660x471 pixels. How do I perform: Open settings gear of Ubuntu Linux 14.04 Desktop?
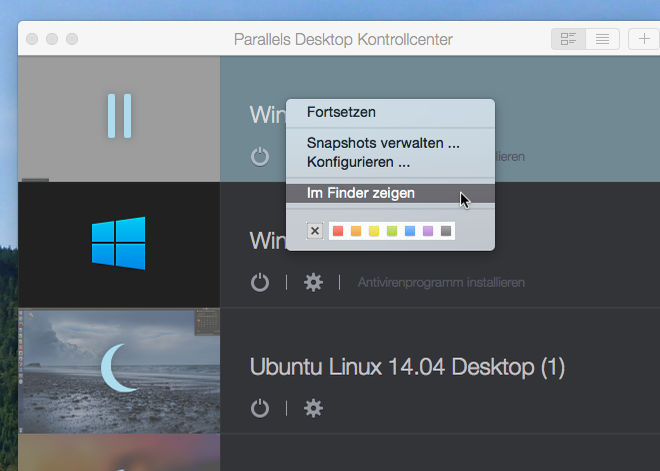[x=314, y=408]
